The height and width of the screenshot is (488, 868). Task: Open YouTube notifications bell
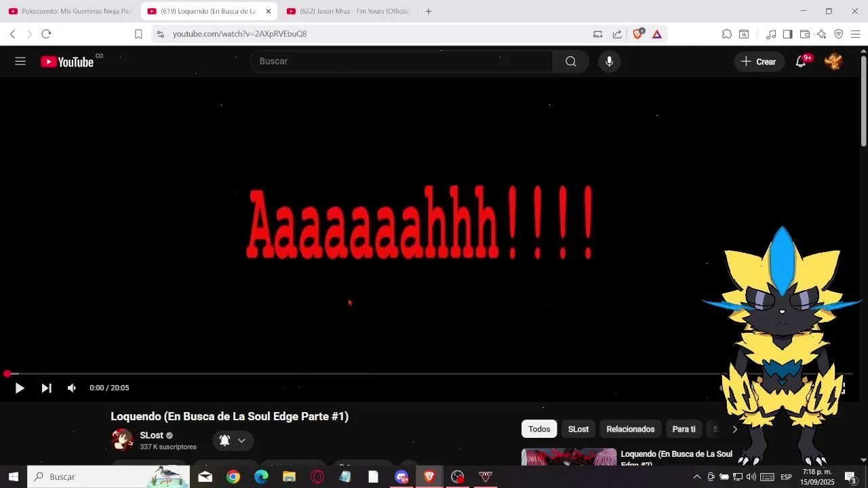[x=801, y=62]
